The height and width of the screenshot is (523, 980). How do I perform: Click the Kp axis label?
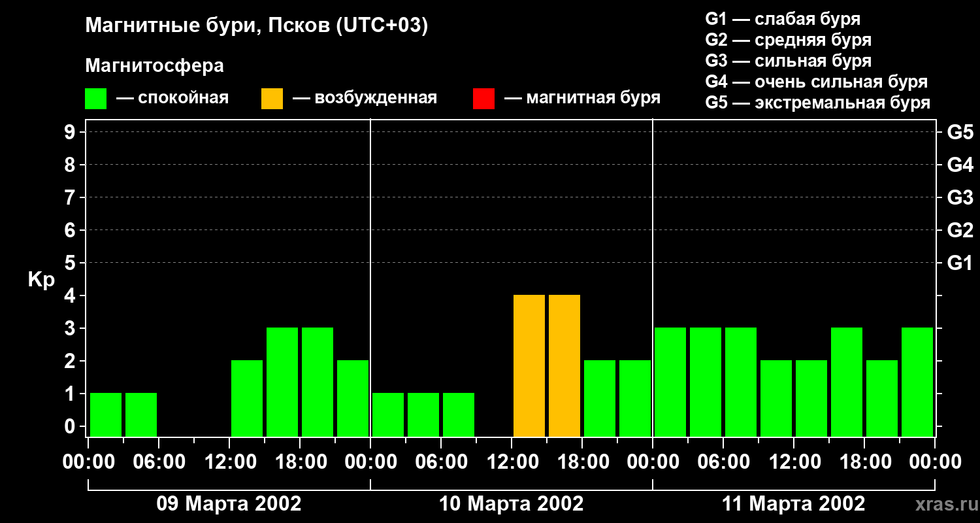tap(41, 280)
